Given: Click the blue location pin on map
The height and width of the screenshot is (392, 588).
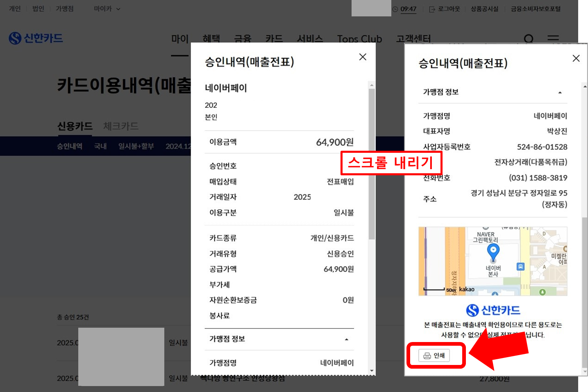Looking at the screenshot, I should click(493, 252).
